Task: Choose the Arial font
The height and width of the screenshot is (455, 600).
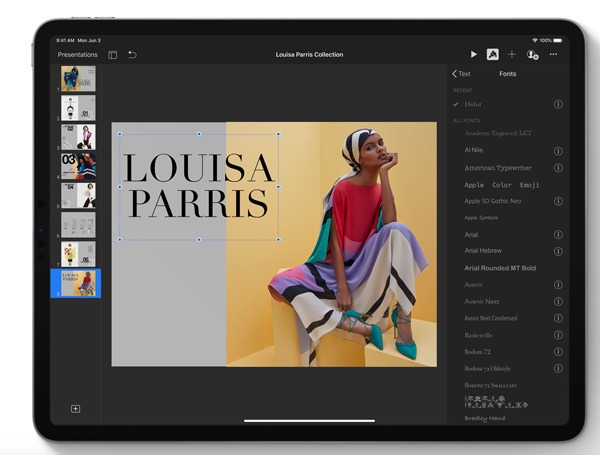Action: [471, 235]
